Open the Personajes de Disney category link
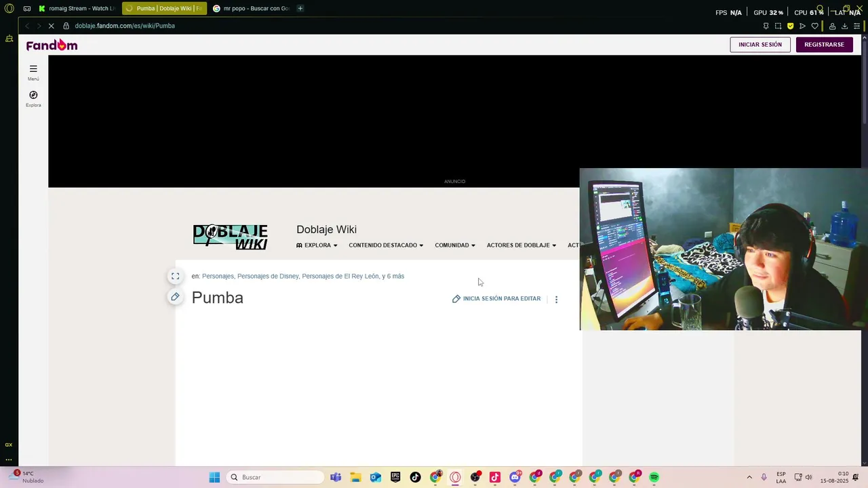This screenshot has width=868, height=488. coord(268,277)
